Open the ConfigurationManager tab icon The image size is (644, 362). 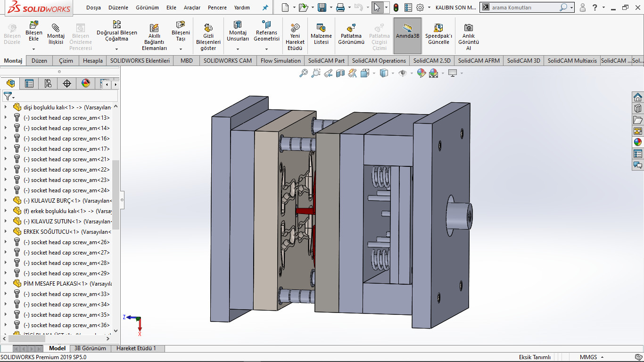[x=48, y=84]
